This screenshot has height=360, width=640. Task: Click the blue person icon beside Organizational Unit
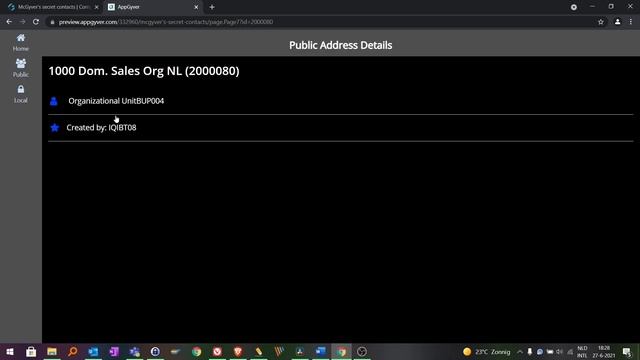(53, 101)
